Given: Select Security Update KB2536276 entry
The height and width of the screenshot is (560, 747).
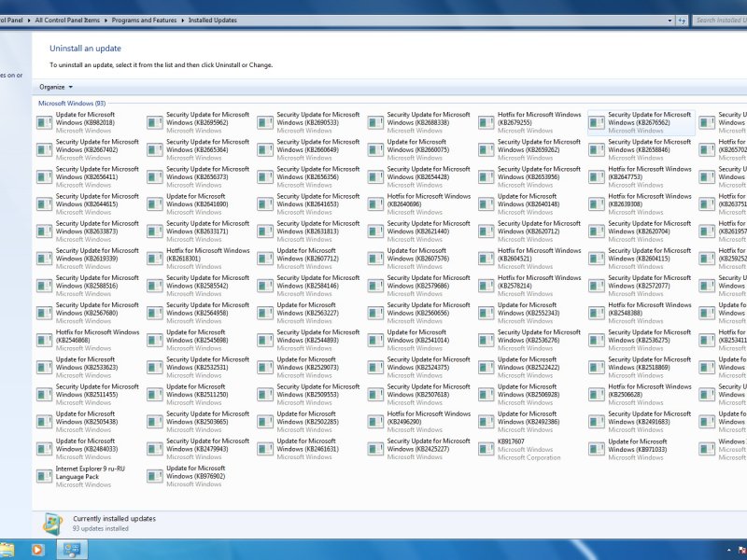Looking at the screenshot, I should pos(530,340).
